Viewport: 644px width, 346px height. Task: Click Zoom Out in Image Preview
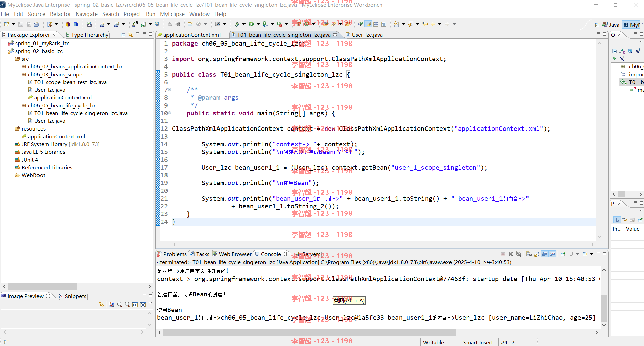tap(120, 305)
